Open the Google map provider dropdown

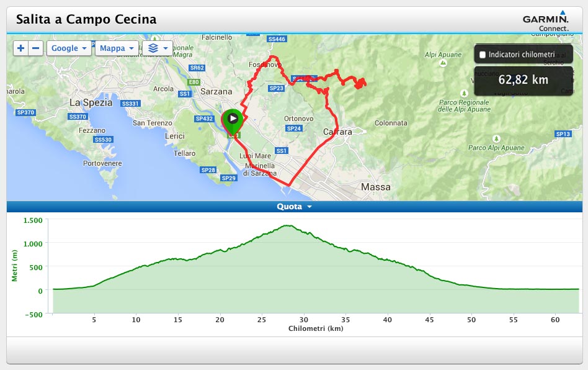point(69,48)
